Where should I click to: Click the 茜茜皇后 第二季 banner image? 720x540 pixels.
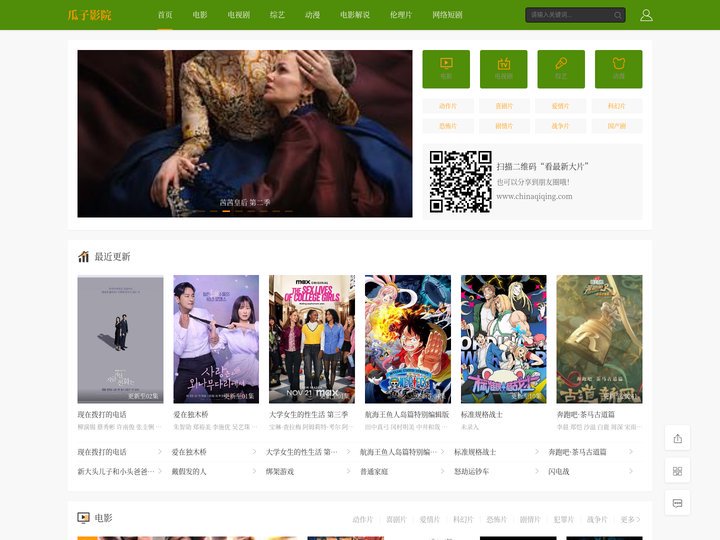tap(245, 133)
